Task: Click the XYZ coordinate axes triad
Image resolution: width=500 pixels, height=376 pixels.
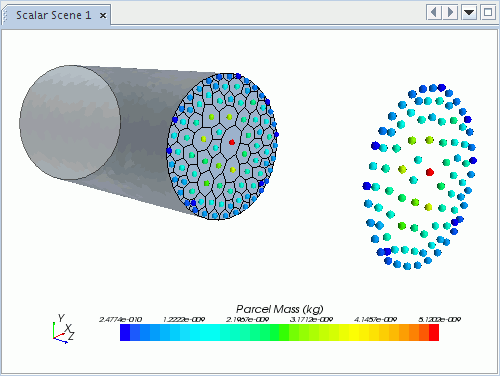Action: click(x=63, y=329)
